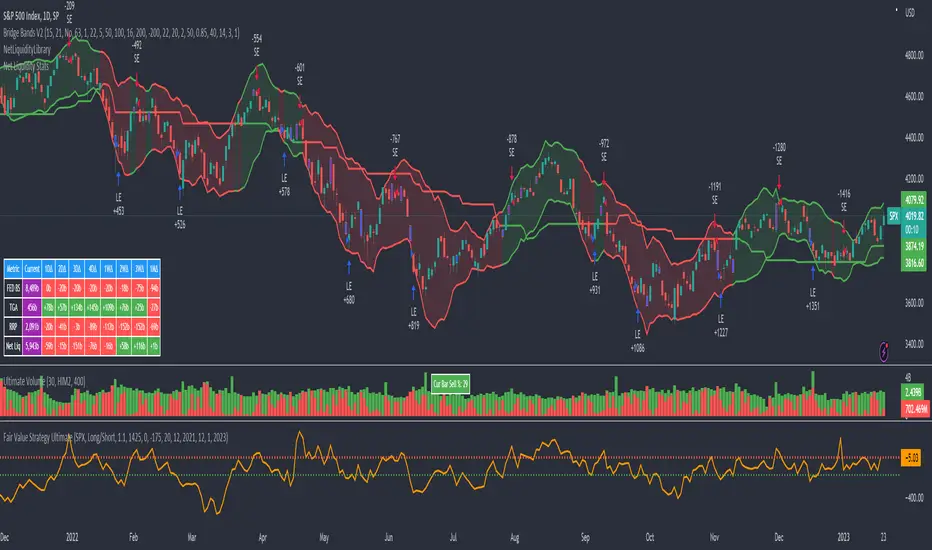Click the -1416 SE short entry marker
The height and width of the screenshot is (550, 932).
pos(844,200)
